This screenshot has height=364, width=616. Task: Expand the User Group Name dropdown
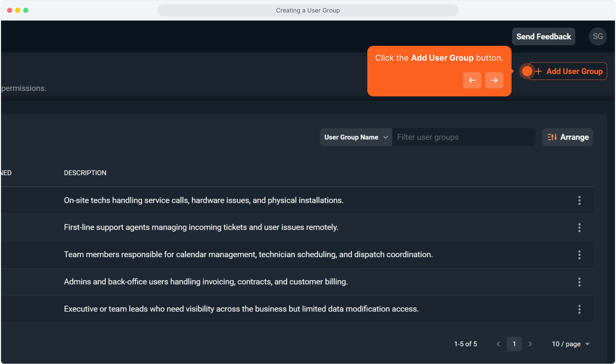click(x=356, y=137)
